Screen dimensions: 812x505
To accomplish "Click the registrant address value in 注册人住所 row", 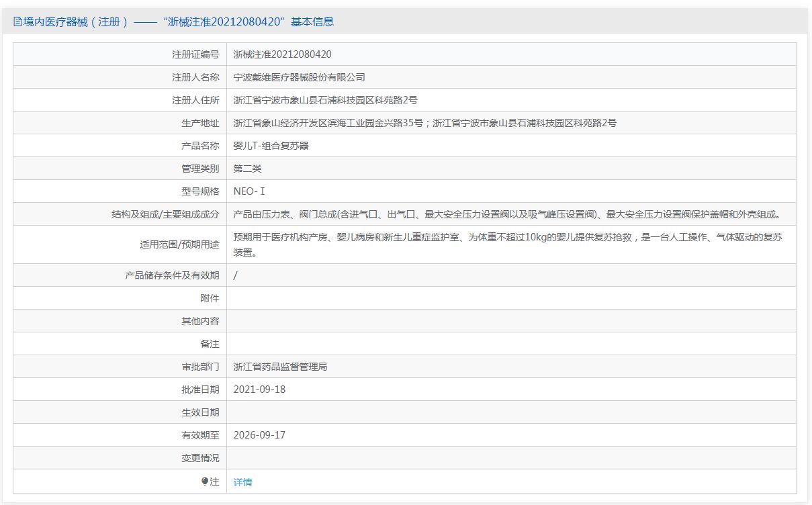I will tap(325, 100).
